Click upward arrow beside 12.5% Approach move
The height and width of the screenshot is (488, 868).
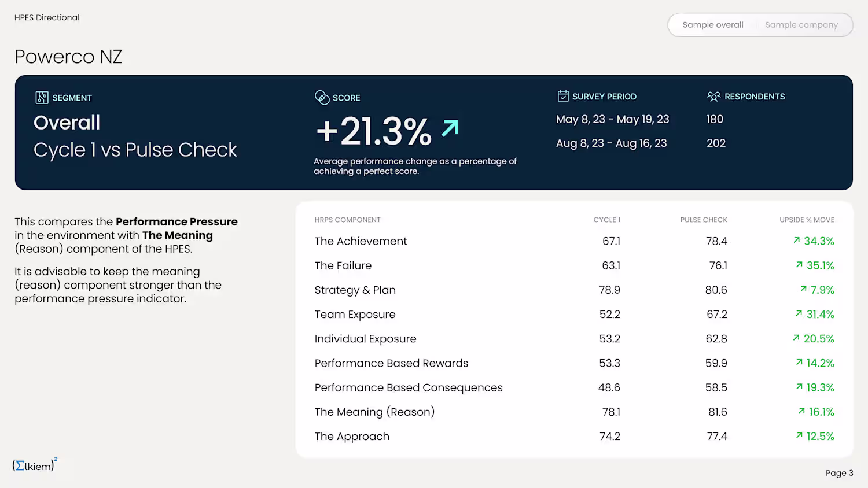(x=799, y=435)
